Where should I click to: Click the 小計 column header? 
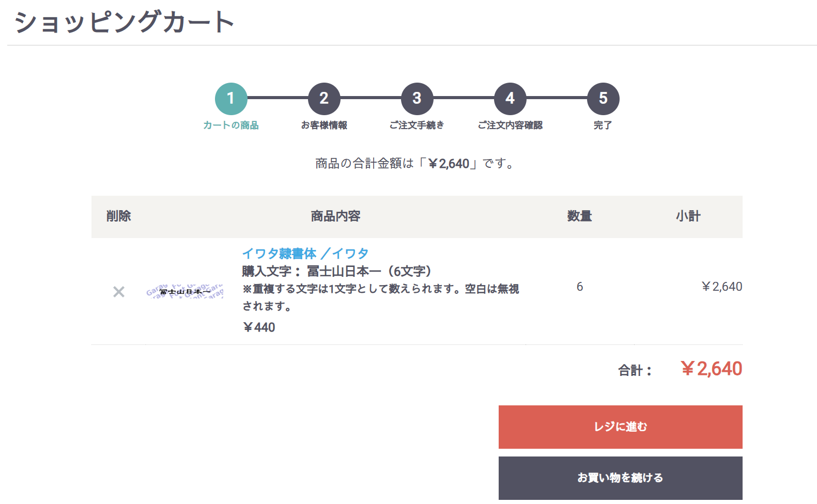pos(688,216)
